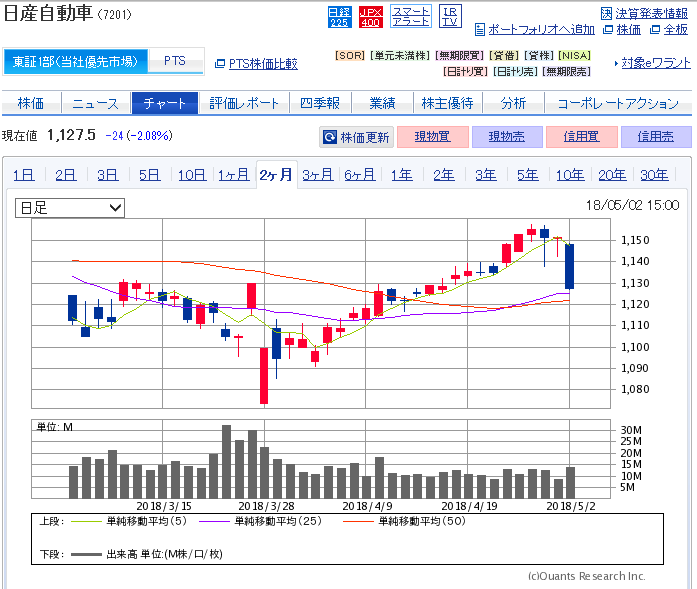Open the 業績 tab
Viewport: 697px width, 589px height.
point(382,103)
